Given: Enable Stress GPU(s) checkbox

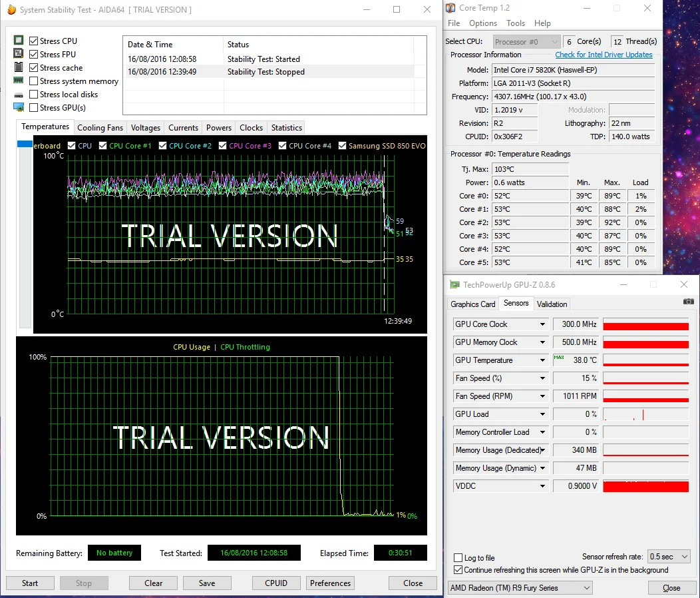Looking at the screenshot, I should click(33, 108).
